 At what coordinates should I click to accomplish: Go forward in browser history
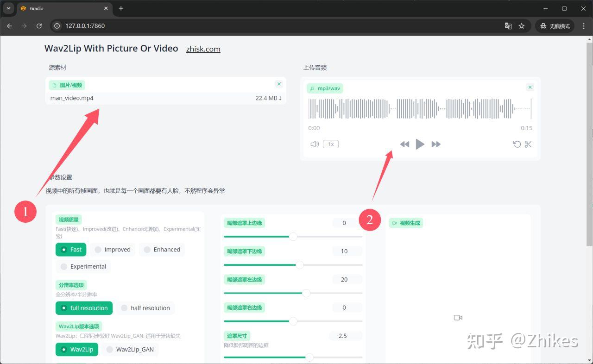pos(24,26)
